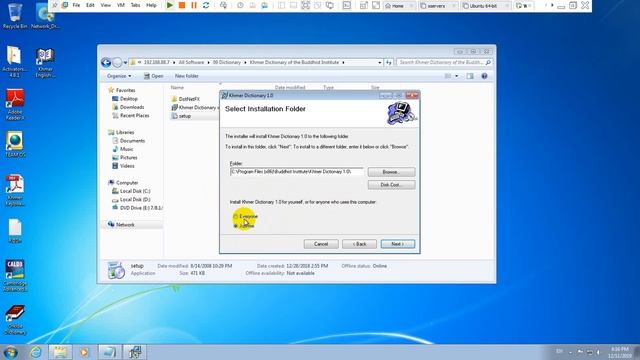This screenshot has width=640, height=360.
Task: Create a New folder in Explorer
Action: click(187, 76)
